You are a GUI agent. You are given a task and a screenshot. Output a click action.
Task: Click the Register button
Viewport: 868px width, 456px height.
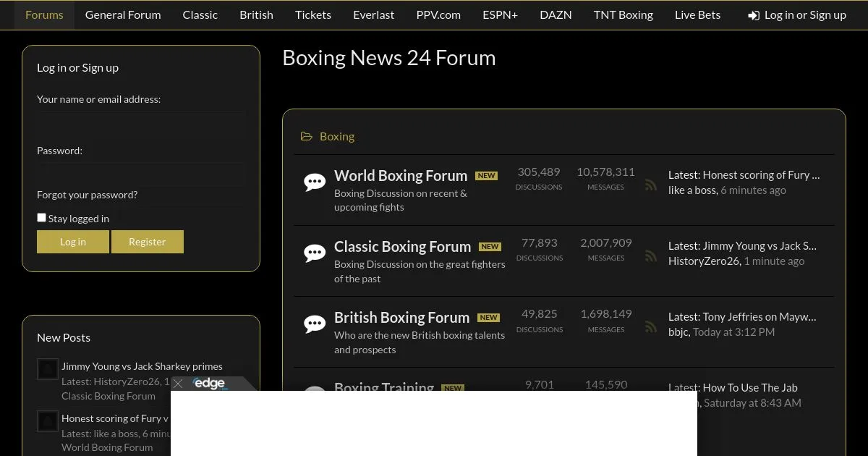pos(148,242)
